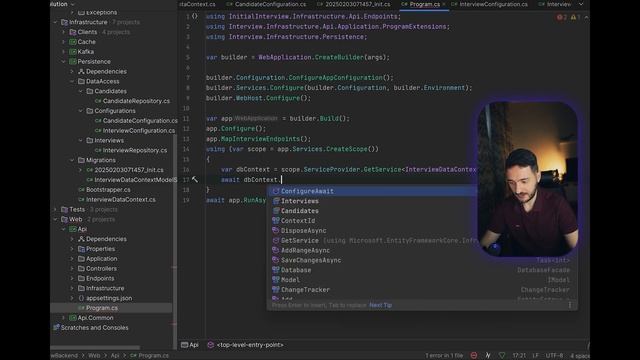Click the Kafka project icon
Image resolution: width=640 pixels, height=360 pixels.
click(73, 51)
